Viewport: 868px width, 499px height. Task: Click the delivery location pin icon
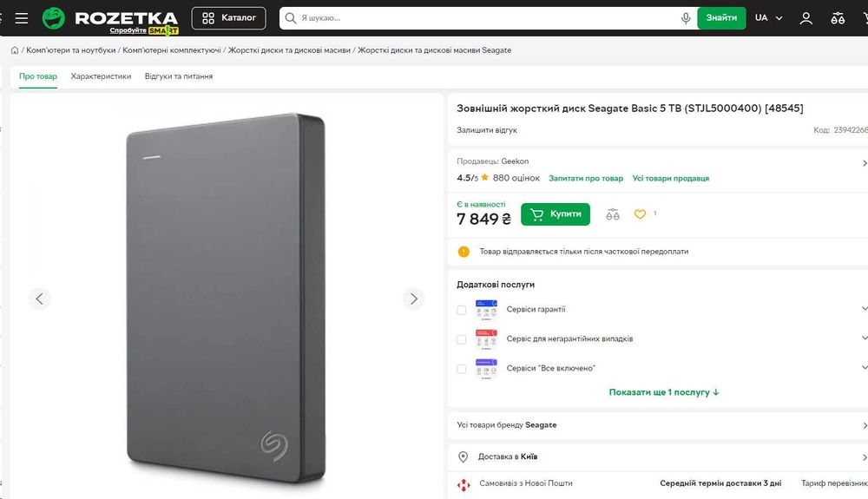point(464,457)
